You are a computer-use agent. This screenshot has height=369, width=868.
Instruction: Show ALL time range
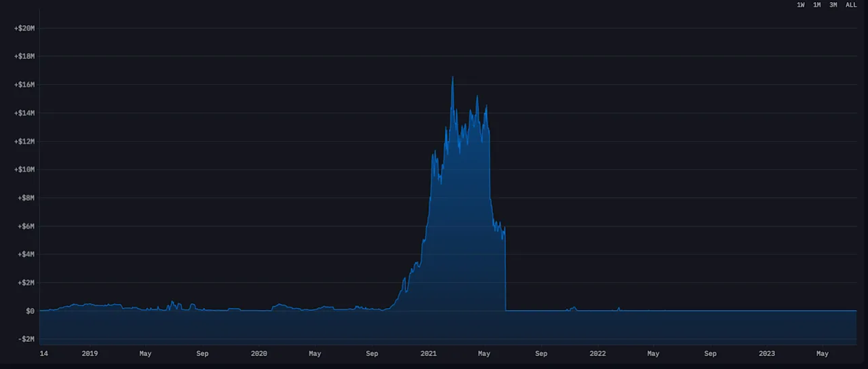click(851, 5)
